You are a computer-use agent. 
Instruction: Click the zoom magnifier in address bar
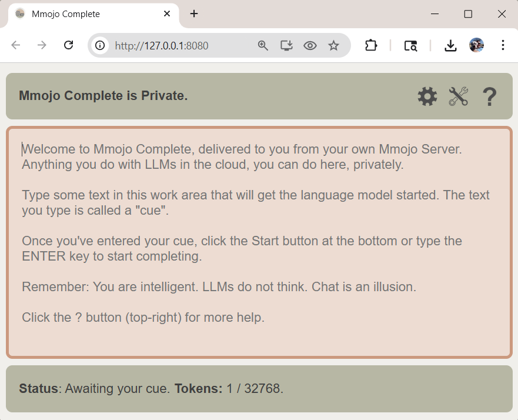263,45
